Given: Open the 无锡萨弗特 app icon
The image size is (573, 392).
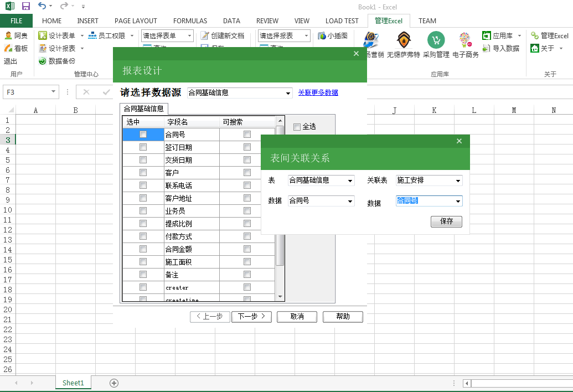Looking at the screenshot, I should [x=404, y=40].
